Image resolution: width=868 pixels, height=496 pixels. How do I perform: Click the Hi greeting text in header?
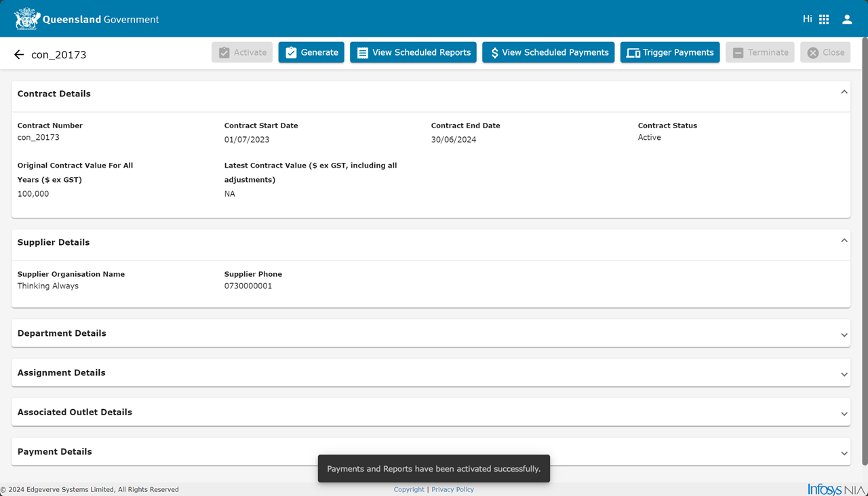(807, 19)
